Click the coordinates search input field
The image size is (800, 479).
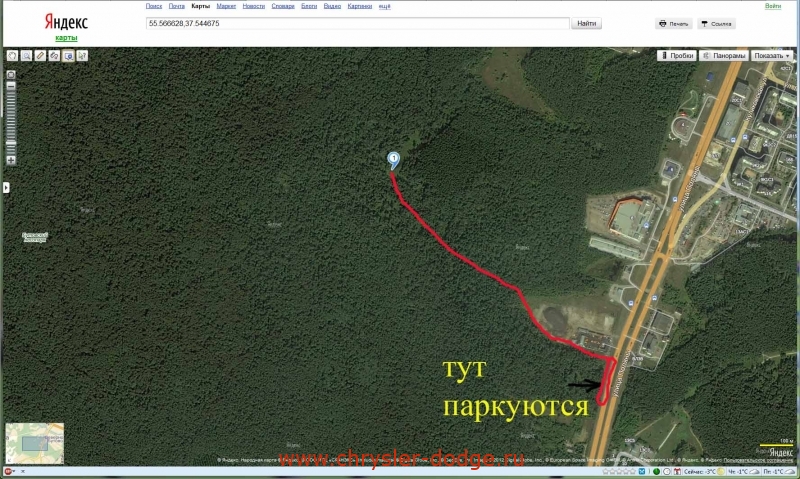tap(357, 22)
